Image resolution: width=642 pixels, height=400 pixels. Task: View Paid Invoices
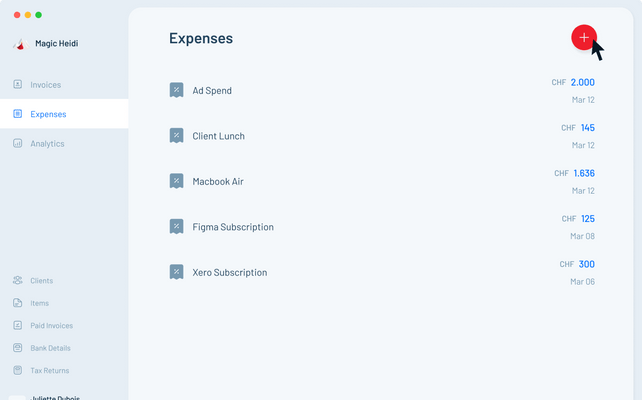pos(51,326)
